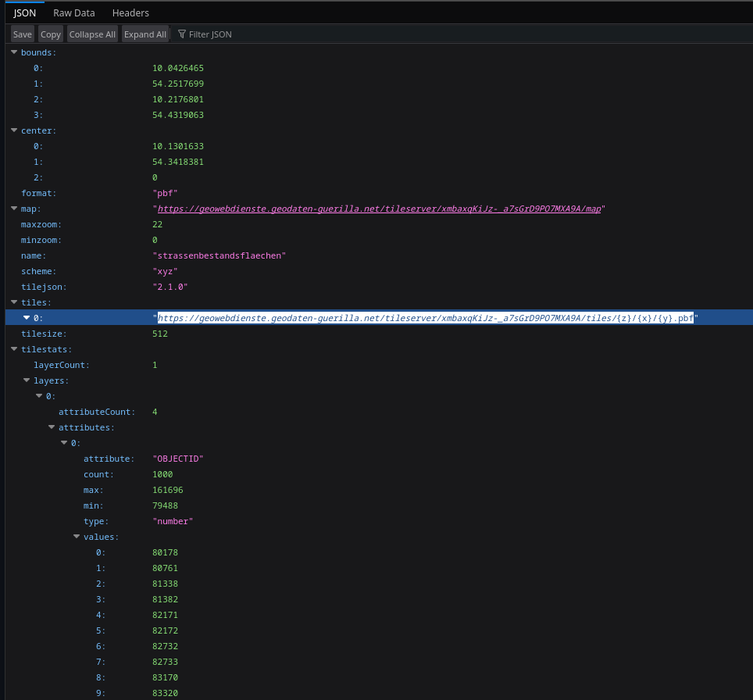Image resolution: width=753 pixels, height=700 pixels.
Task: Open the Headers tab
Action: point(130,12)
